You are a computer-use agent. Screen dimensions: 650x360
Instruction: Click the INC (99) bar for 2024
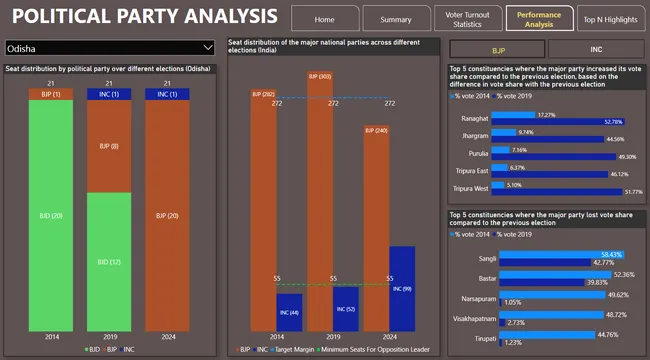(x=402, y=289)
